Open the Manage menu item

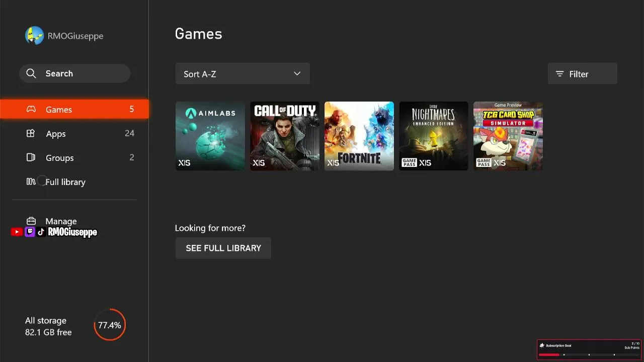click(74, 221)
